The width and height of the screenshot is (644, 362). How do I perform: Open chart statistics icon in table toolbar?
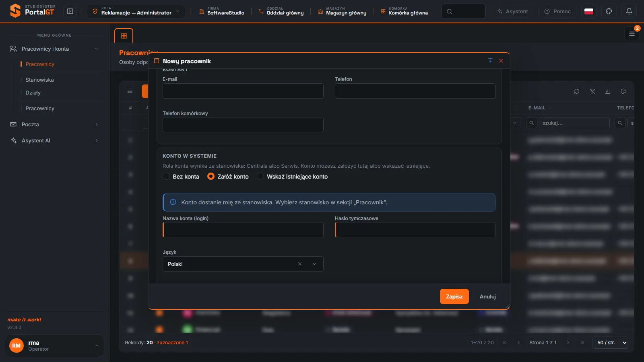(608, 91)
